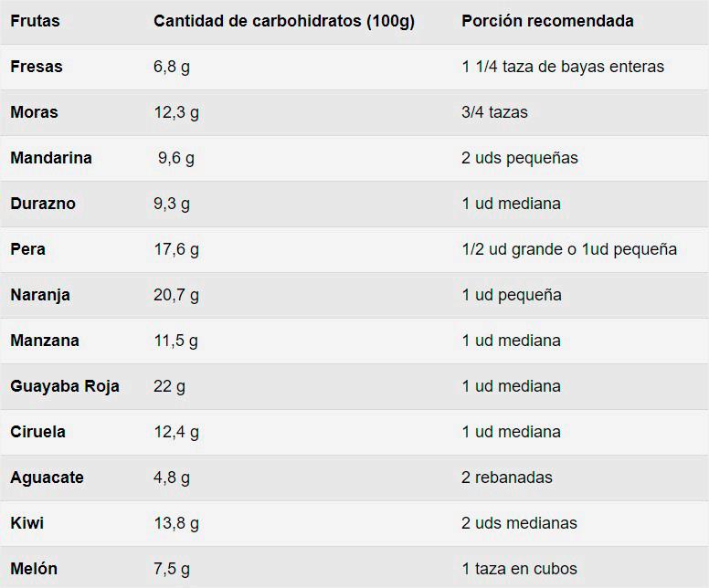Image resolution: width=709 pixels, height=588 pixels.
Task: Click the Durazno fruit name
Action: (43, 204)
